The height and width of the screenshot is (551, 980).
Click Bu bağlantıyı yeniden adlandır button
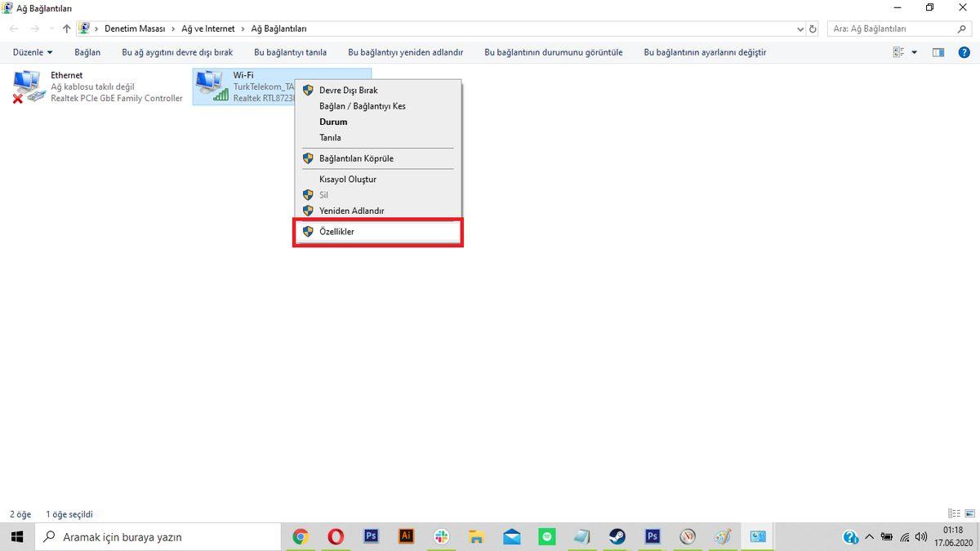point(405,52)
